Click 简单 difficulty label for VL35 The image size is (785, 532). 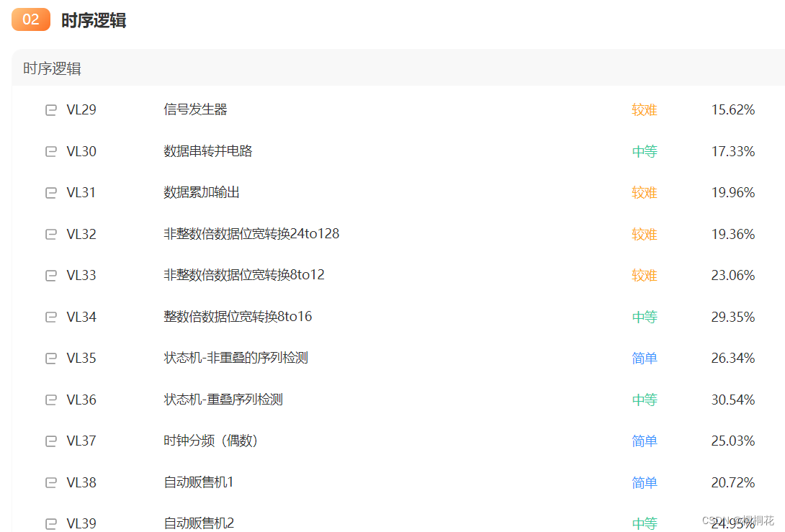(x=645, y=359)
